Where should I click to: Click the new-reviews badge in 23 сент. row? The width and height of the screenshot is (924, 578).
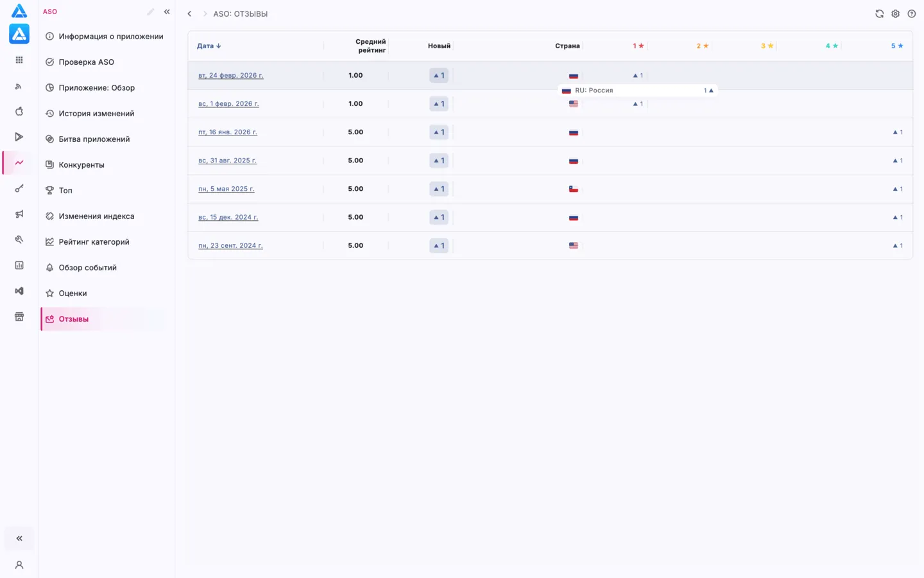439,245
